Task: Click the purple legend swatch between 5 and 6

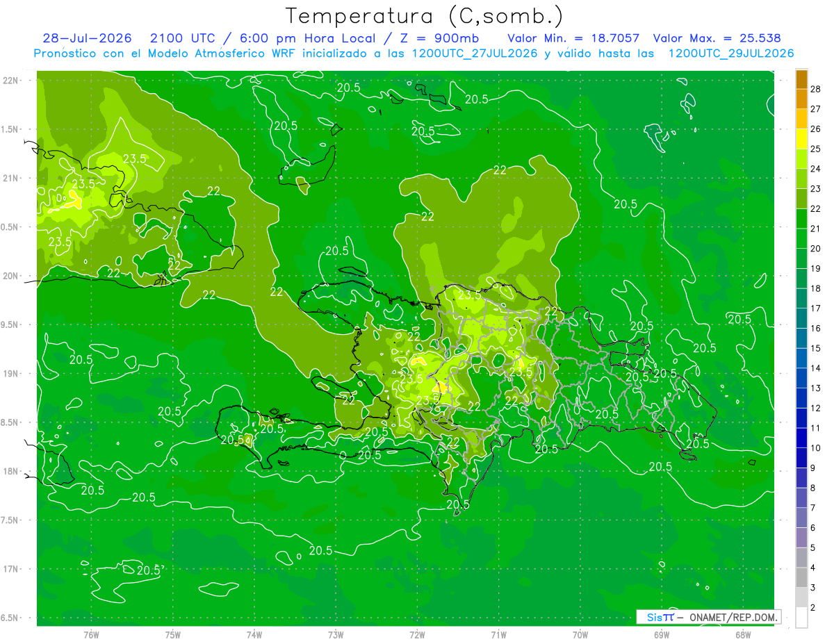Action: [x=801, y=538]
